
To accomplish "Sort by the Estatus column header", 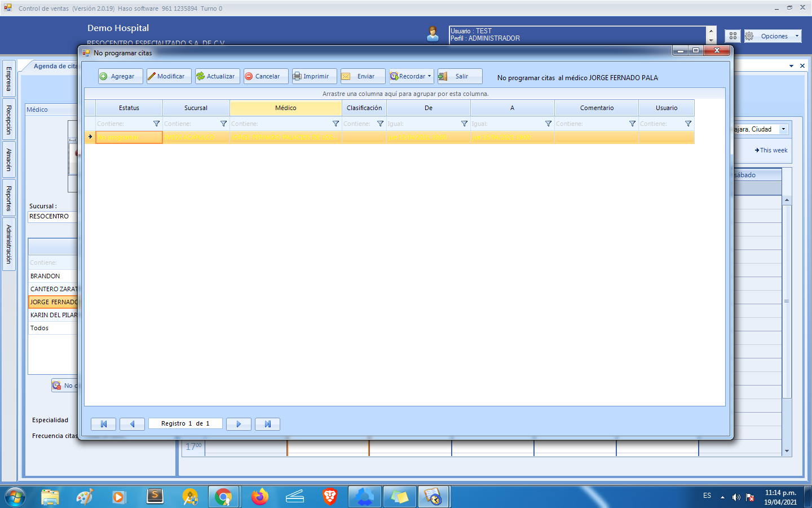I will pos(129,108).
